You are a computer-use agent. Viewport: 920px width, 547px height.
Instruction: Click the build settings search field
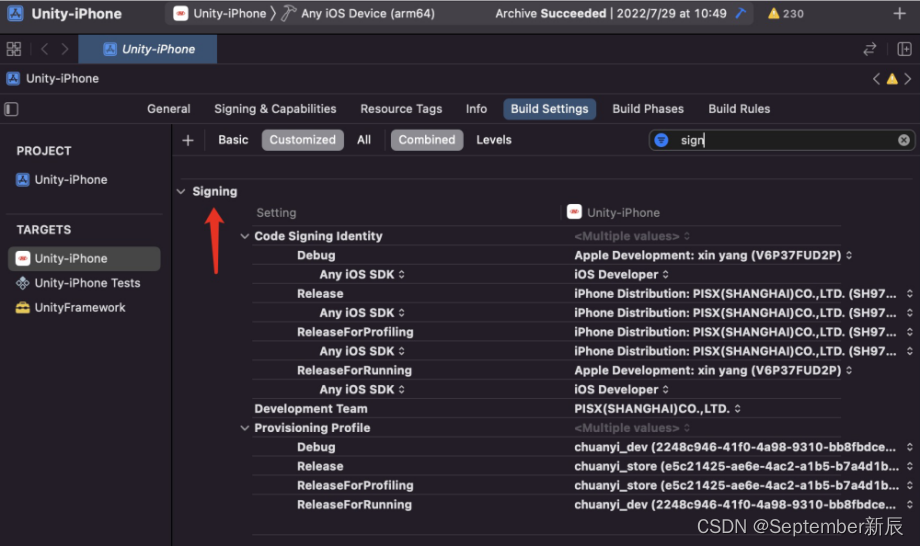coord(782,140)
